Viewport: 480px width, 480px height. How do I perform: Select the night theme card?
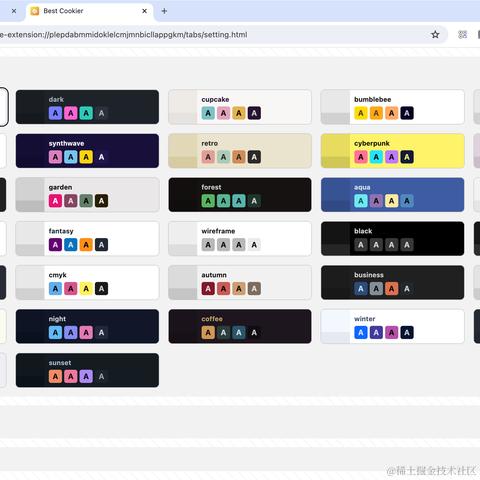(x=87, y=326)
